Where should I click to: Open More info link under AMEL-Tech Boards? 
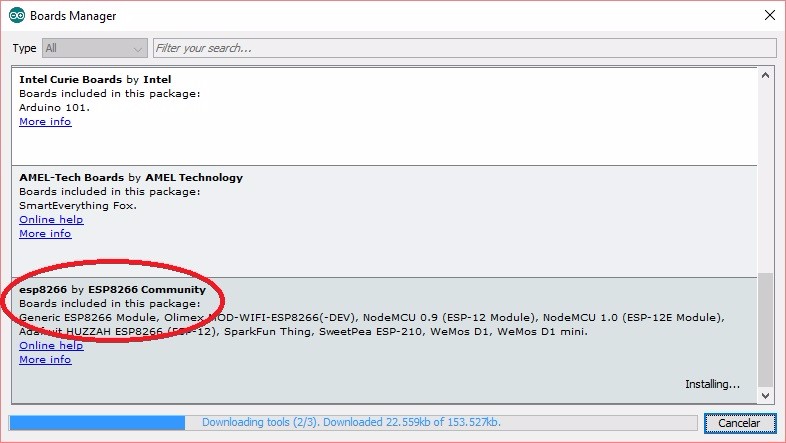[45, 234]
